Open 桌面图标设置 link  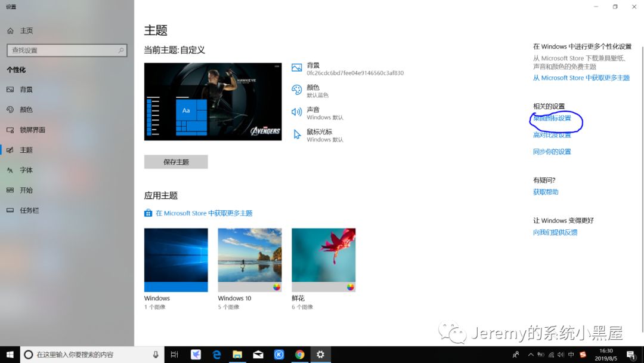click(x=552, y=118)
